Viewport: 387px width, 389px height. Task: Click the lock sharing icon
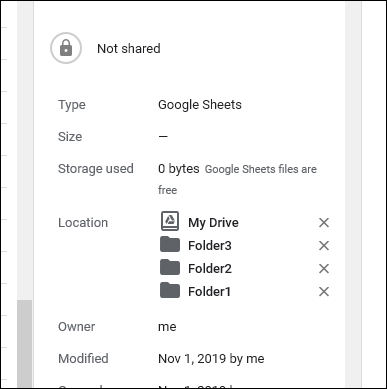pos(66,48)
